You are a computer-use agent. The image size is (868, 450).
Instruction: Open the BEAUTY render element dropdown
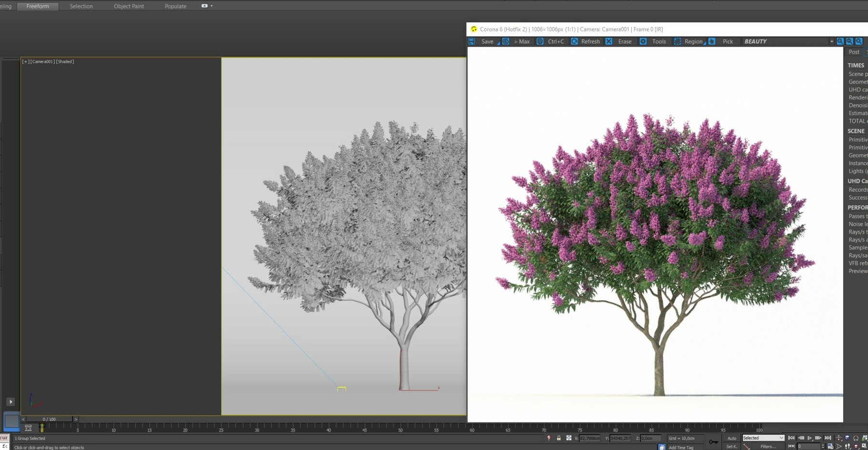(832, 41)
